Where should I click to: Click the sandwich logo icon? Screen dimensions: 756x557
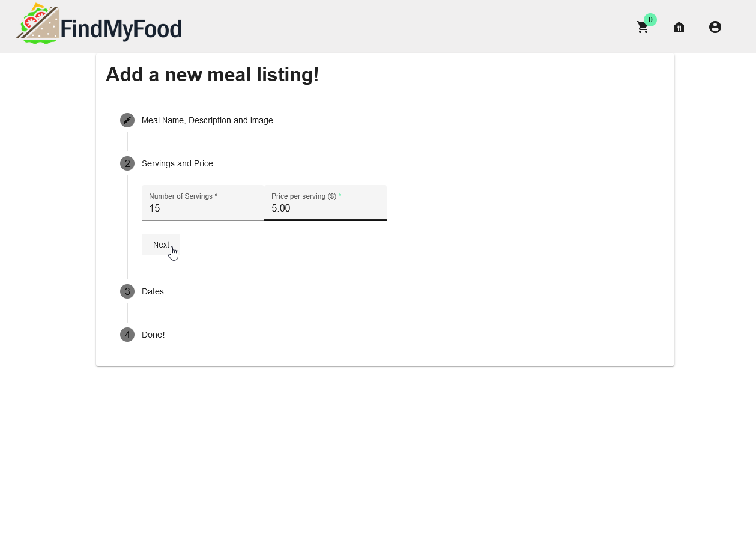[x=38, y=24]
